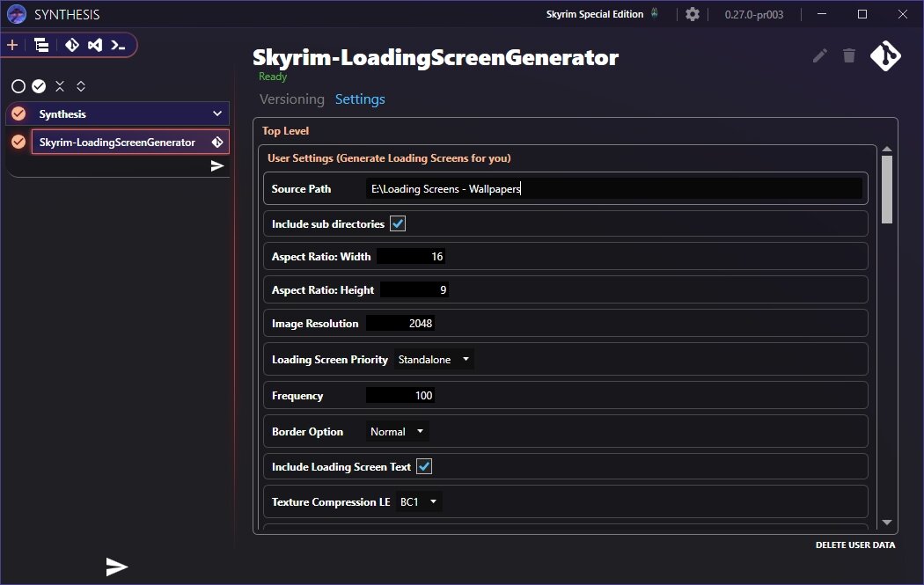Toggle the Synthesis group enabled checkmark
Viewport: 924px width, 585px height.
pos(18,113)
